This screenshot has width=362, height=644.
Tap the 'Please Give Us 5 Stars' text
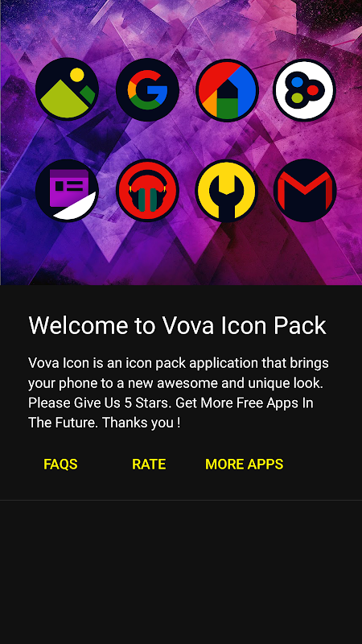click(99, 403)
